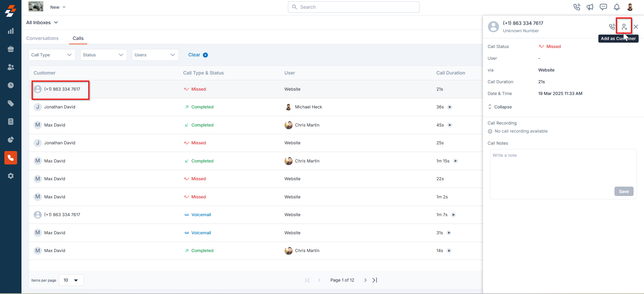Open the Status filter dropdown
This screenshot has height=294, width=644.
coord(103,55)
